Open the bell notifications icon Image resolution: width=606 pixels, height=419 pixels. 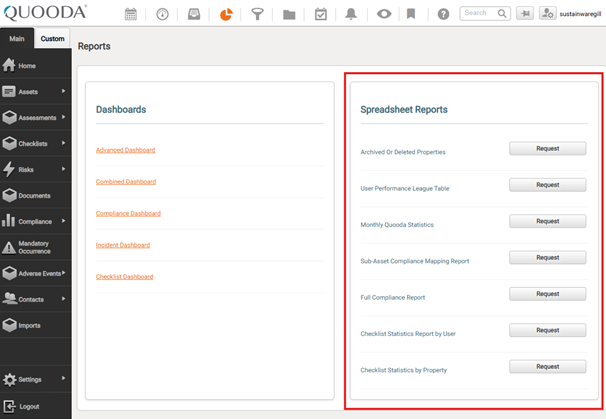[351, 14]
